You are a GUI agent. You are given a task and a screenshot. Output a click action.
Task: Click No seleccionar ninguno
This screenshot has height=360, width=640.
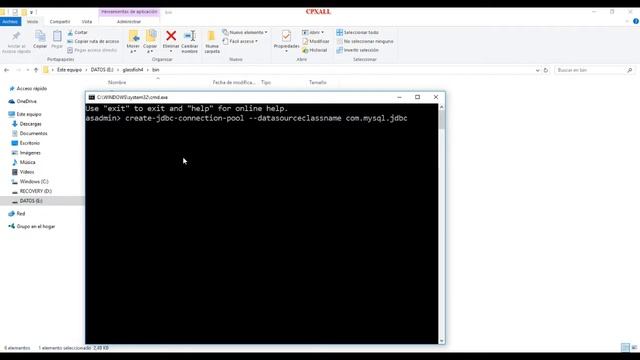coord(365,41)
